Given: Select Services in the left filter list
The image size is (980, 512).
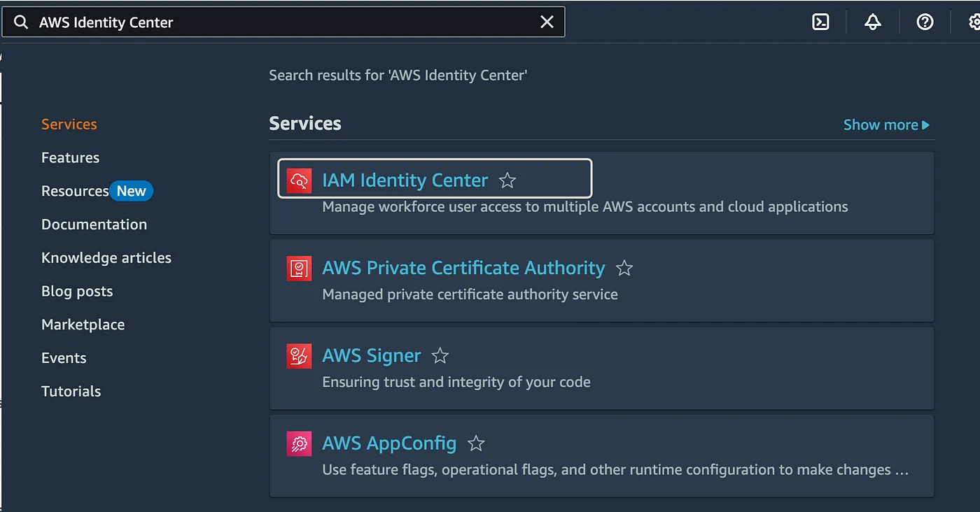Looking at the screenshot, I should click(x=69, y=125).
